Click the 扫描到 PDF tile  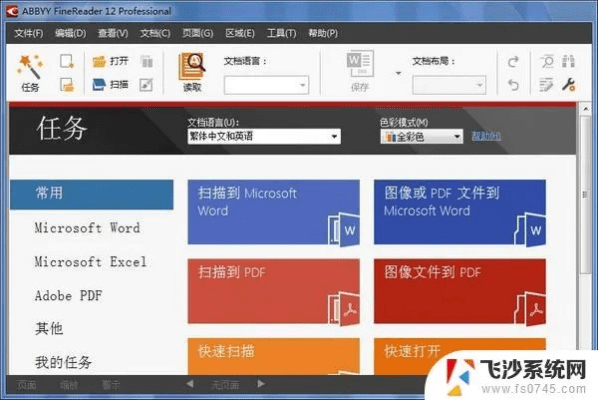click(273, 291)
